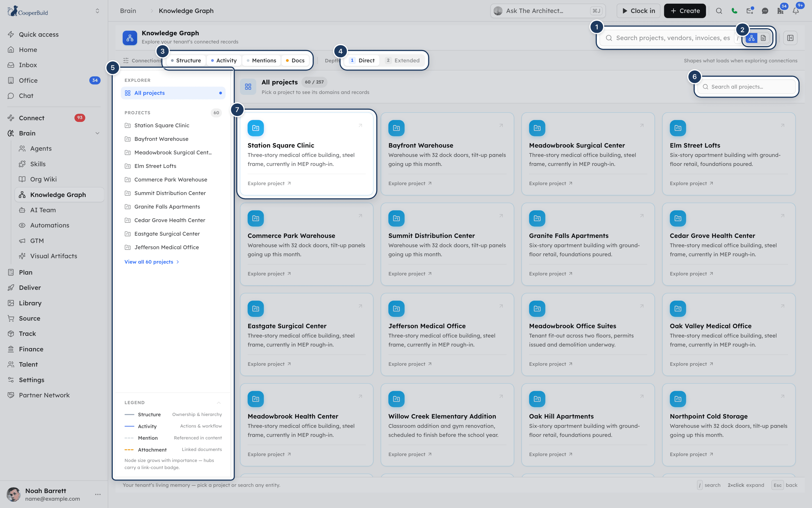Viewport: 812px width, 508px height.
Task: Collapse the Legend panel
Action: [219, 402]
